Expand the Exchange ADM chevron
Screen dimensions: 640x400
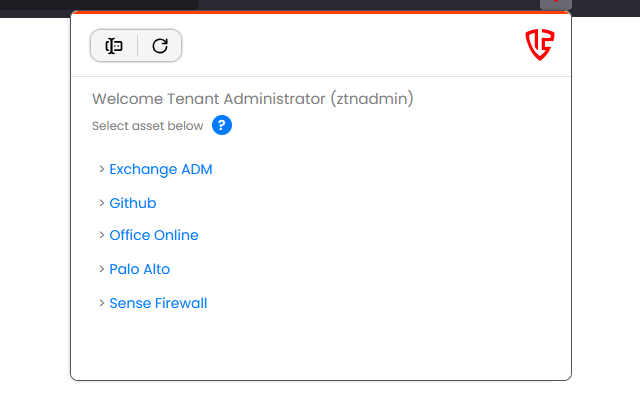click(x=101, y=169)
